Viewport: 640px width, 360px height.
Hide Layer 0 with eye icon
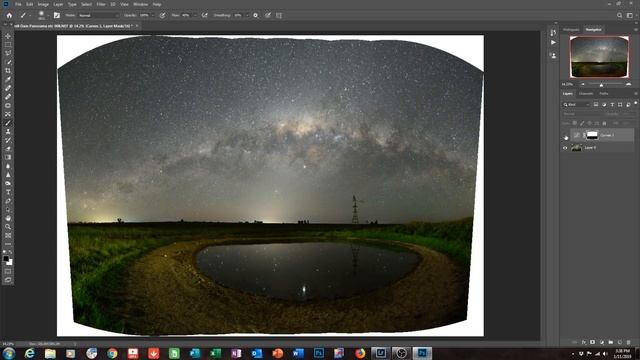(x=565, y=148)
